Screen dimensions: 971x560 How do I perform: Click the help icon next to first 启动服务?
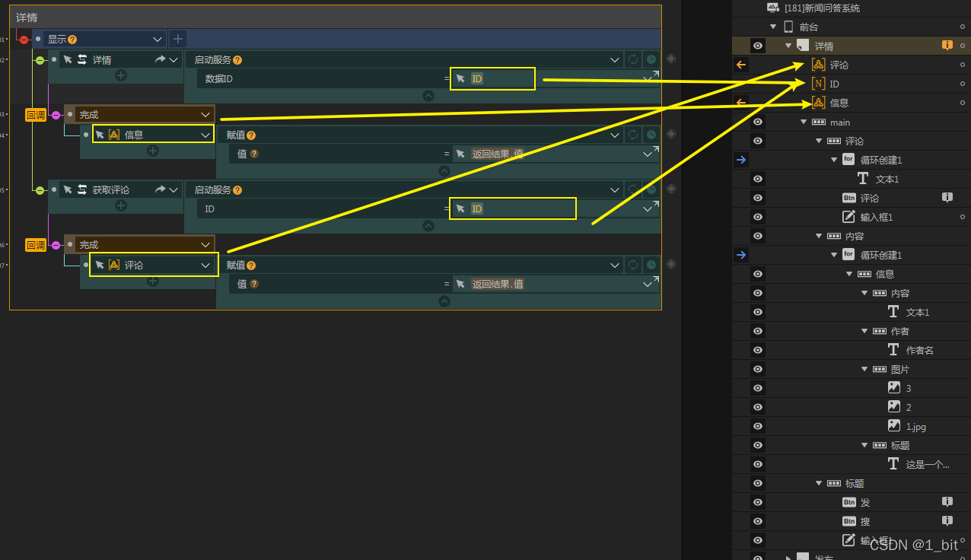[237, 60]
